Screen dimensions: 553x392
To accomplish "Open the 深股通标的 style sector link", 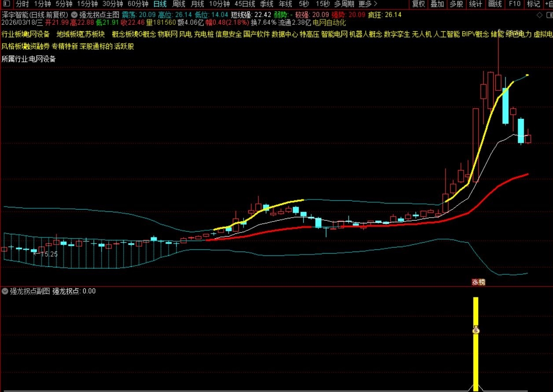I will coord(96,46).
